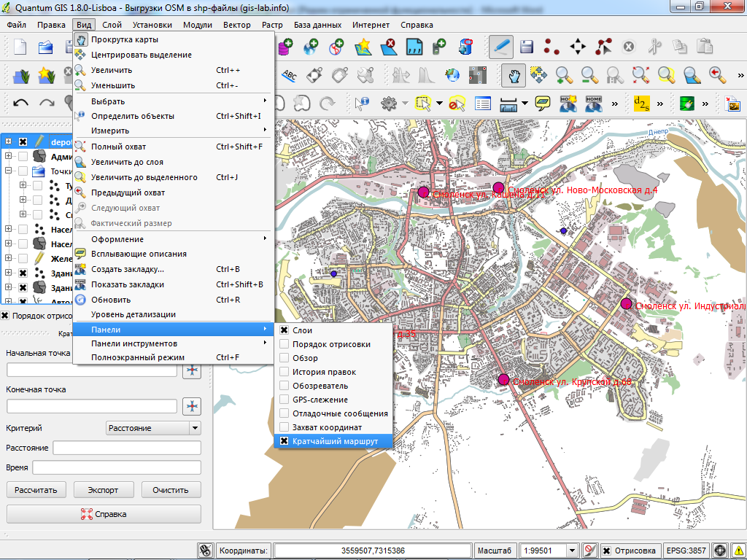Click the Undo arrow icon
Image resolution: width=747 pixels, height=560 pixels.
(20, 103)
